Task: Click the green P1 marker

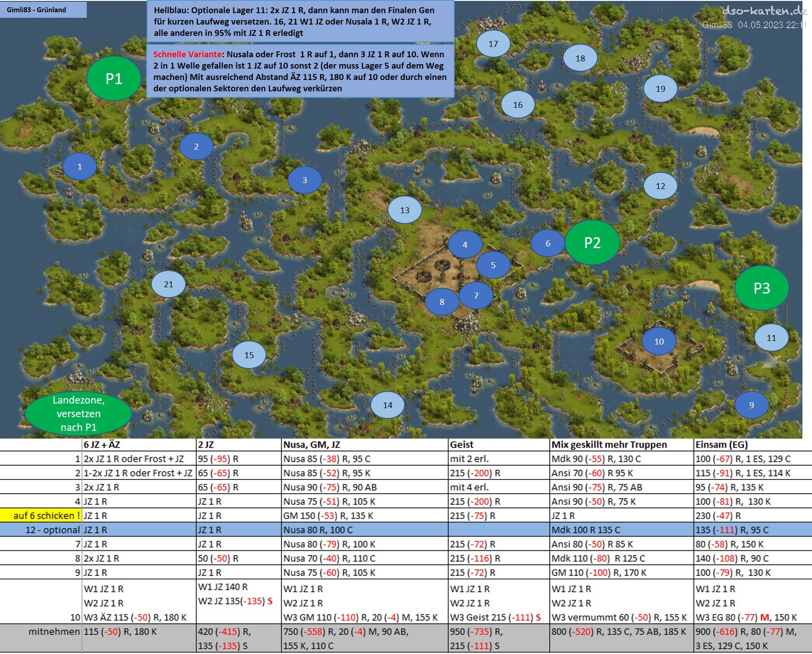Action: pos(114,79)
